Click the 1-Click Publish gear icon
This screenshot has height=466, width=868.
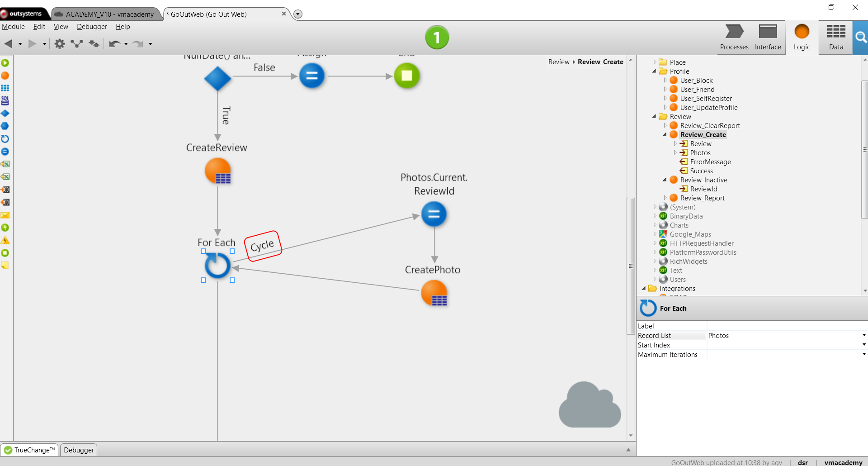pyautogui.click(x=59, y=43)
